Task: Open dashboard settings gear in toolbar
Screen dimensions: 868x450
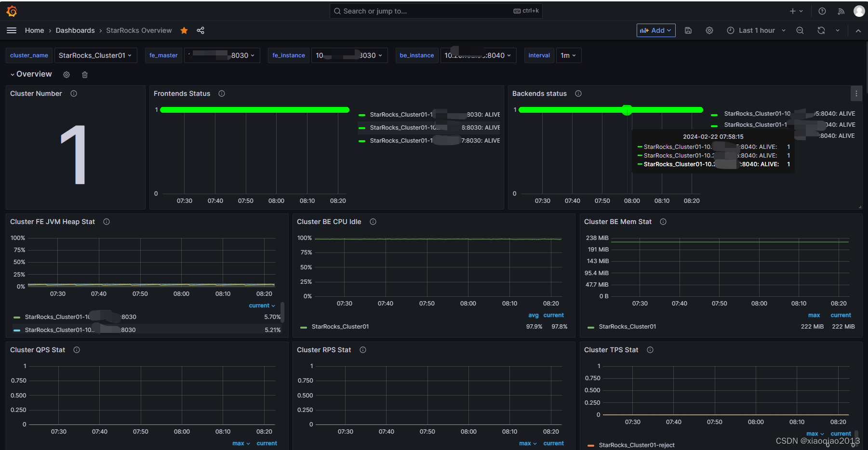Action: [x=709, y=30]
